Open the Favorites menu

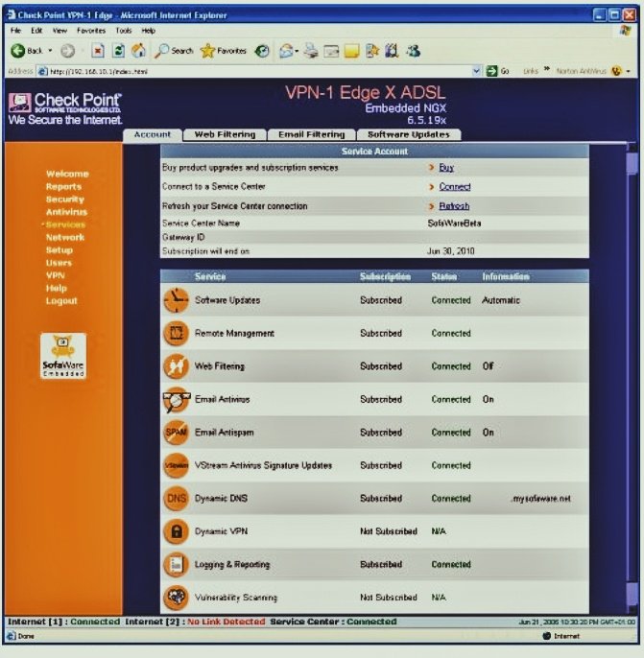click(x=91, y=31)
